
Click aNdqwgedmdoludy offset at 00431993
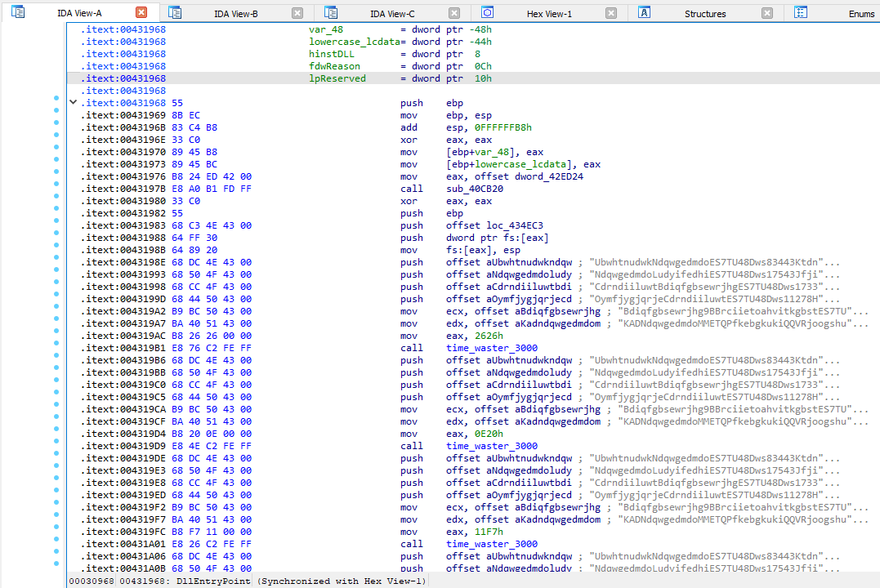[529, 274]
